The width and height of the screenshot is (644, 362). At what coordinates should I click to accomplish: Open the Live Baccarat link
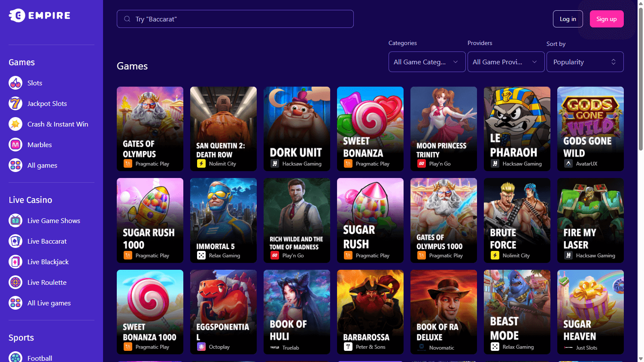coord(47,241)
